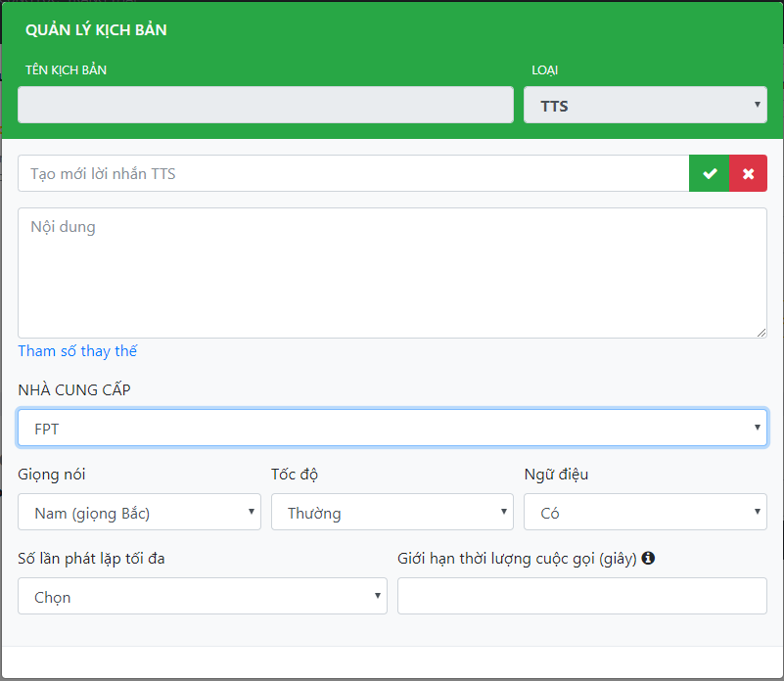Click the NHÀ CUNG CẤP label
This screenshot has width=784, height=681.
pos(74,390)
